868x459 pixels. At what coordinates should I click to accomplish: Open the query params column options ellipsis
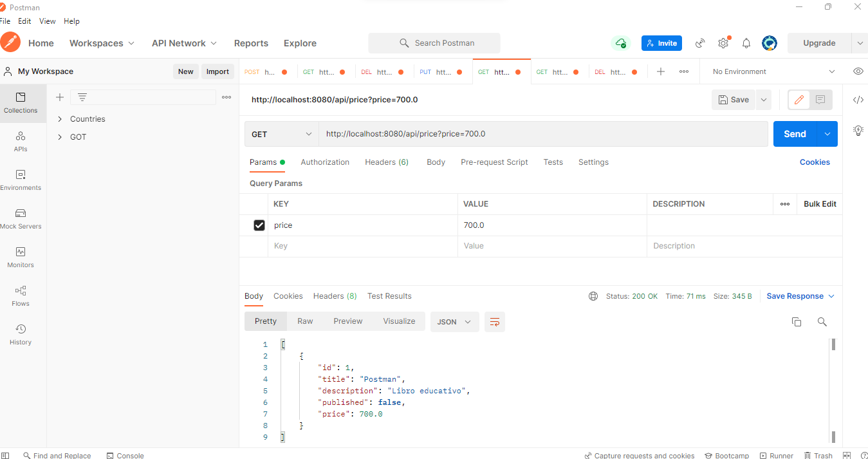[x=785, y=204]
